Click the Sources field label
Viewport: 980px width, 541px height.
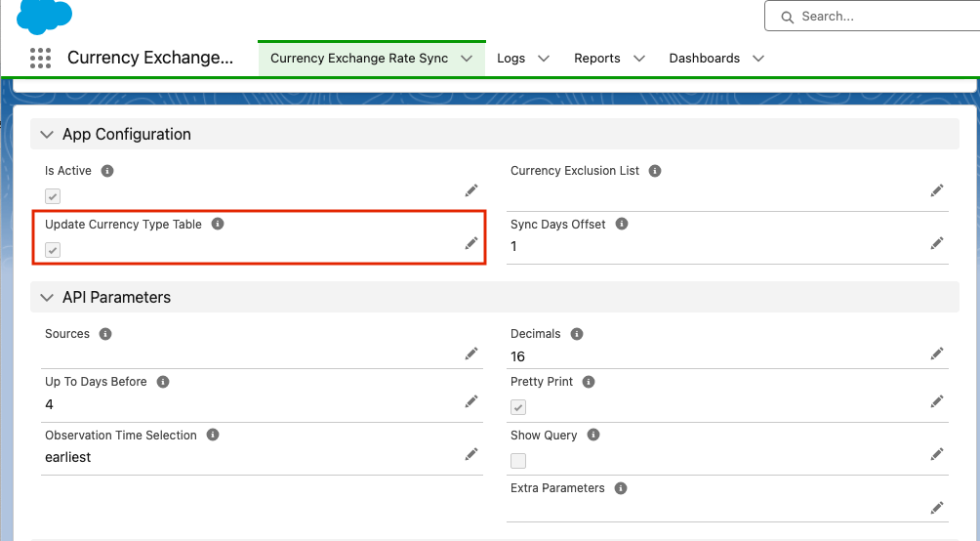tap(67, 334)
